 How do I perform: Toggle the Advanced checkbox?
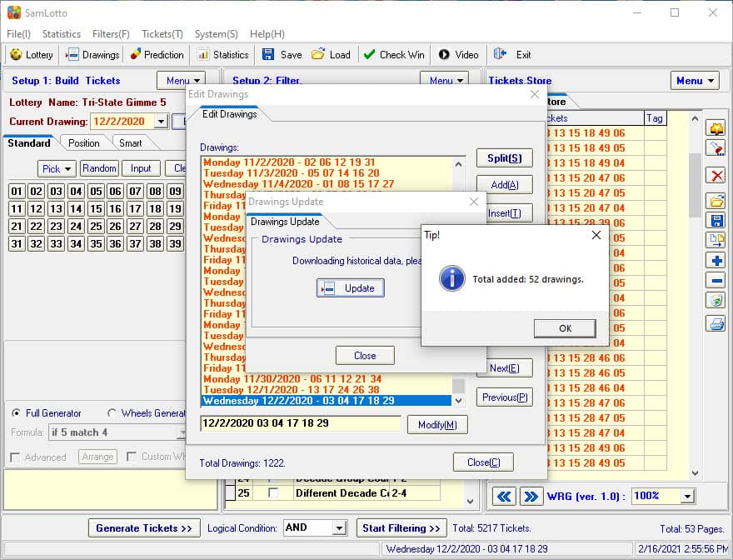pyautogui.click(x=15, y=457)
